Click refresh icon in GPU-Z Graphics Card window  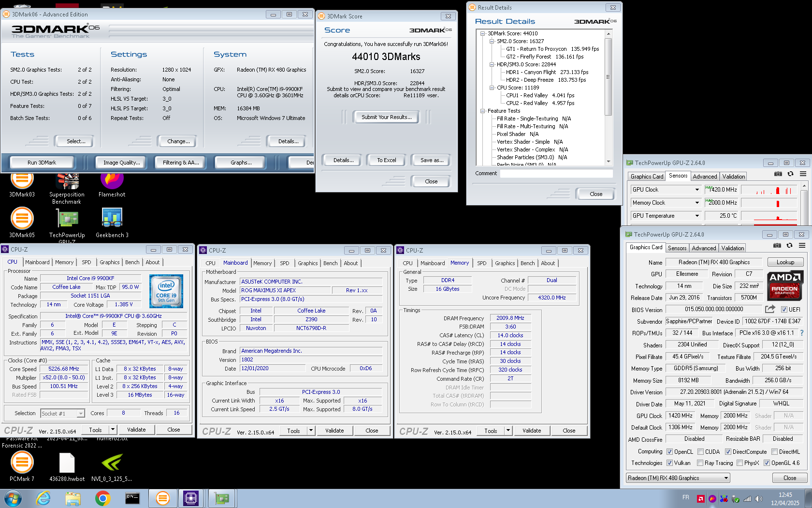[789, 246]
